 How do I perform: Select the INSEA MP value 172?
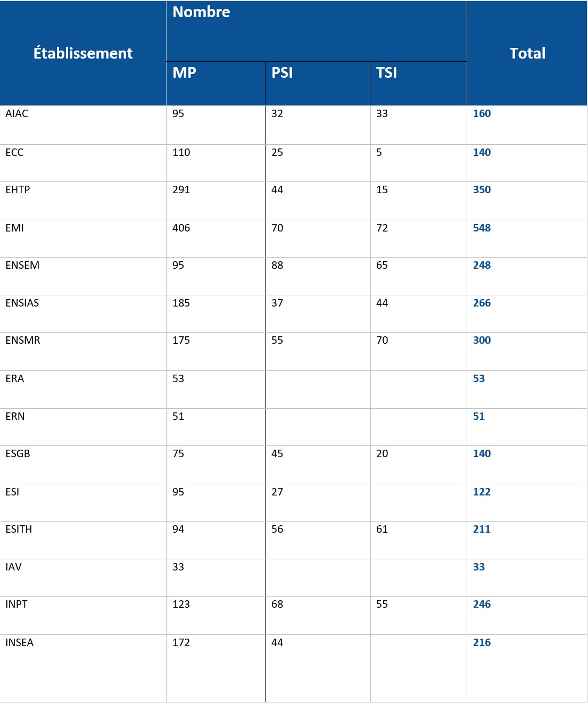[x=181, y=642]
